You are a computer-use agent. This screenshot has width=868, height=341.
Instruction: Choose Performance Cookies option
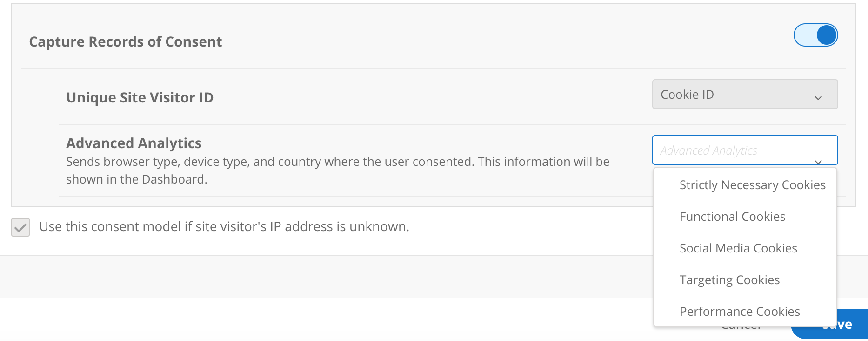pos(740,311)
